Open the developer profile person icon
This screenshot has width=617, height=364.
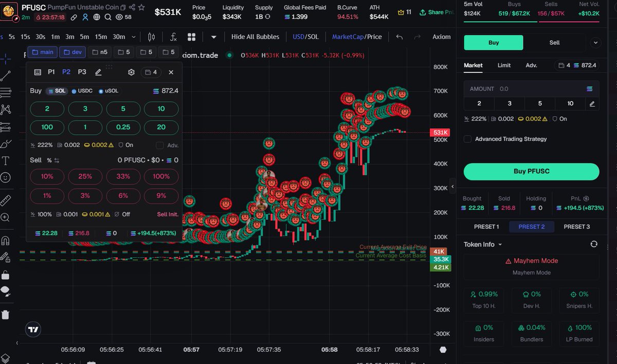85,17
